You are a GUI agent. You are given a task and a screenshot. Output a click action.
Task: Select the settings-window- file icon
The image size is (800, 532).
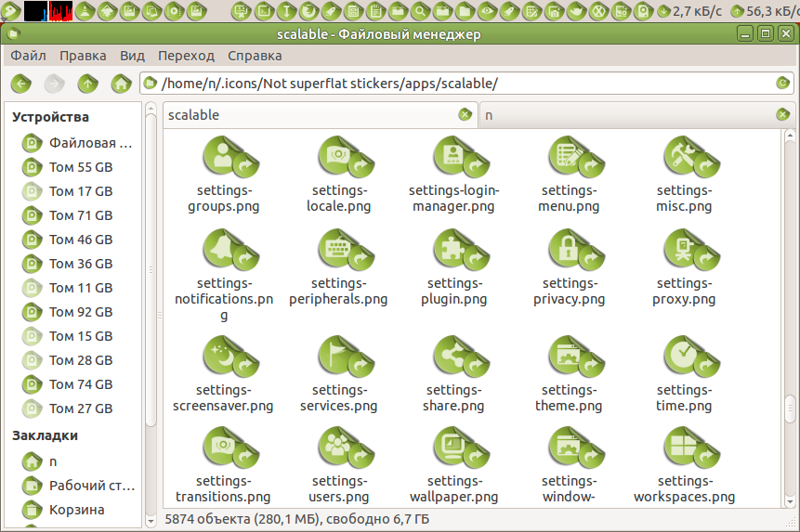[575, 448]
